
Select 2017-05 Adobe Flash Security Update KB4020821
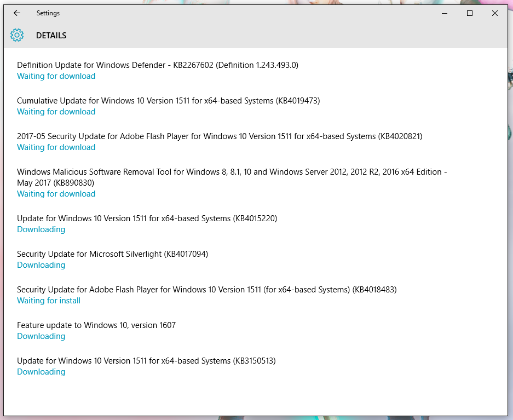coord(220,136)
